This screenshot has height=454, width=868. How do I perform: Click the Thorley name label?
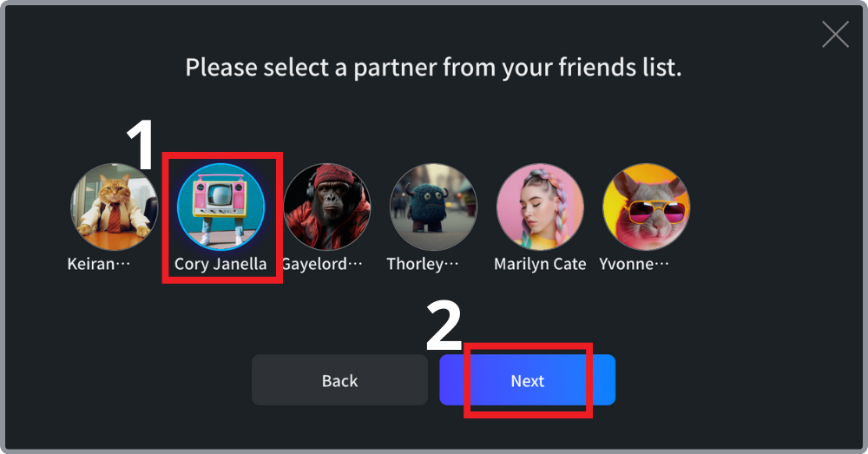423,264
